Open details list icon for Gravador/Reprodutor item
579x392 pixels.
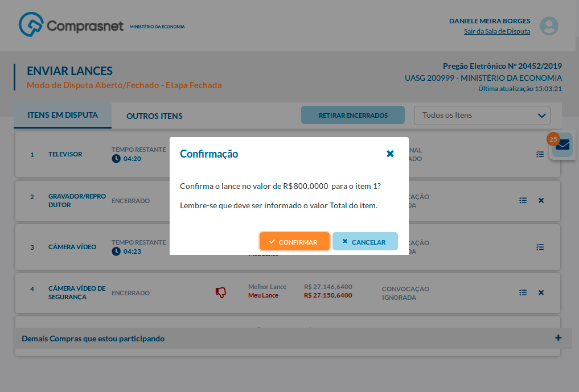523,200
